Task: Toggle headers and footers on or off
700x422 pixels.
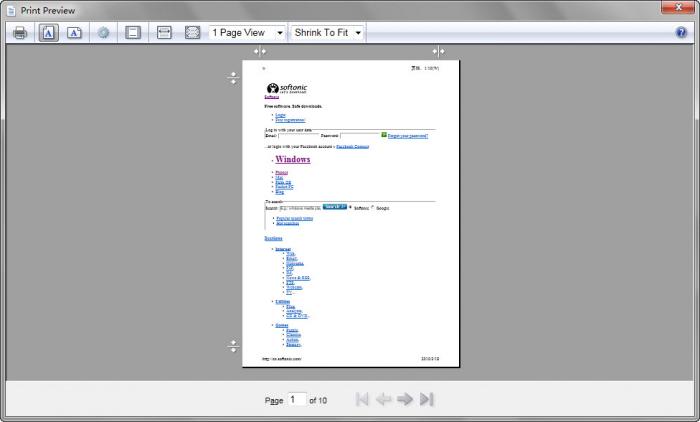Action: coord(132,33)
